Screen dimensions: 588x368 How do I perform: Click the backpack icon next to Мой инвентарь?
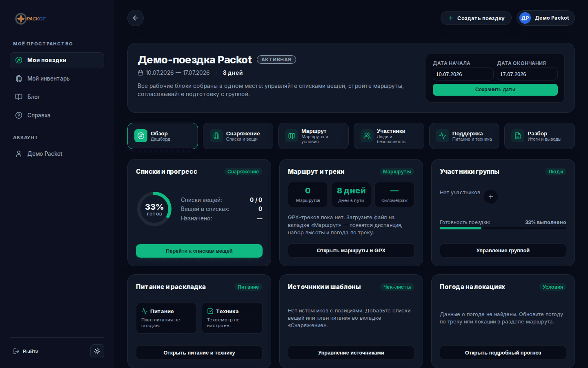click(x=19, y=79)
